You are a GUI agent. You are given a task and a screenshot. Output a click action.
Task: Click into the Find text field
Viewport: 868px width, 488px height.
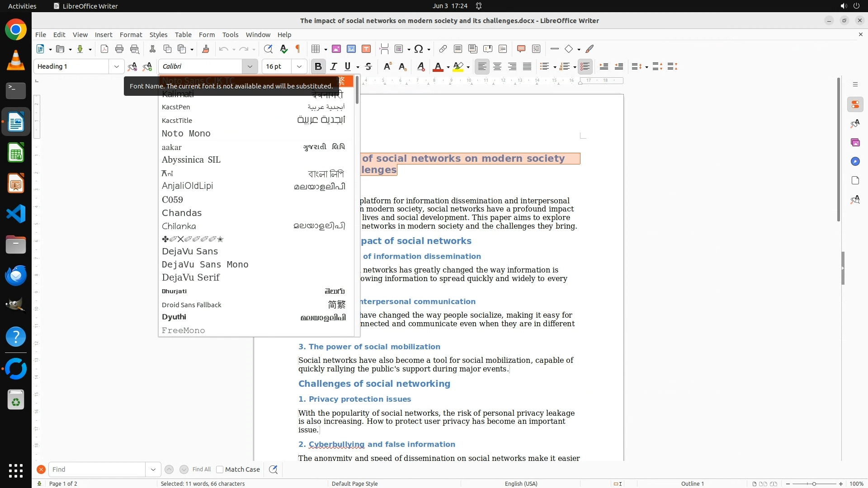click(x=97, y=469)
